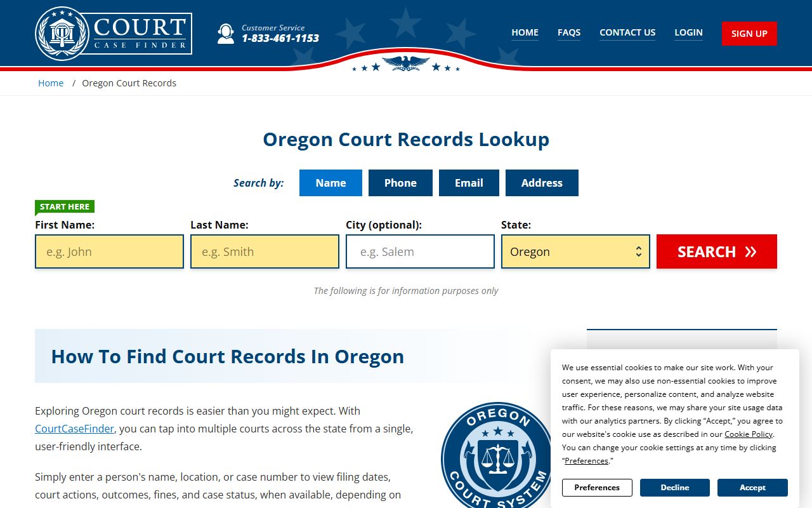Click the Oregon Court System seal image
Screen dimensions: 812x508
coord(496,455)
